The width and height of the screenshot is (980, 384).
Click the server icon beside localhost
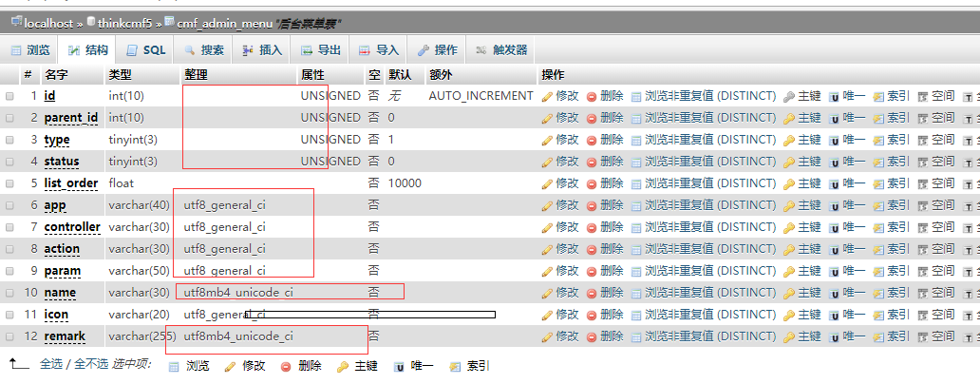[x=16, y=22]
